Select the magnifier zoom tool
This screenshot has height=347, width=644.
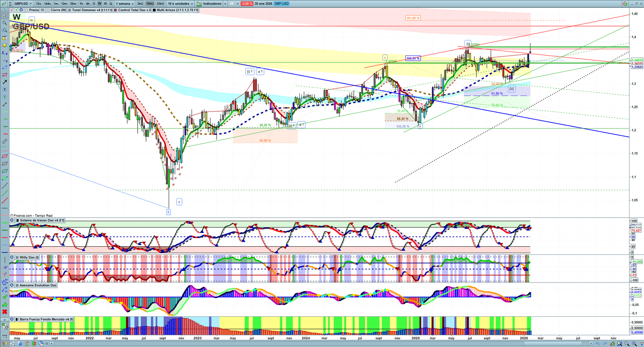(x=5, y=23)
